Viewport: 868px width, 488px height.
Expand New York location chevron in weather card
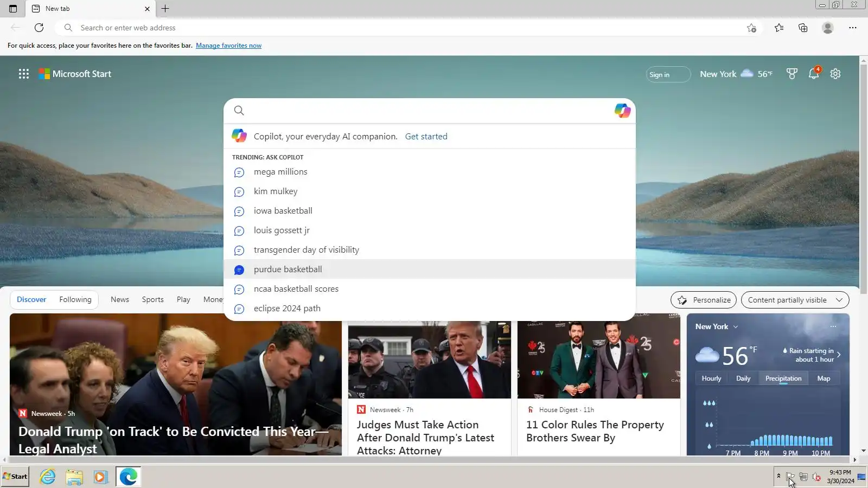(736, 326)
